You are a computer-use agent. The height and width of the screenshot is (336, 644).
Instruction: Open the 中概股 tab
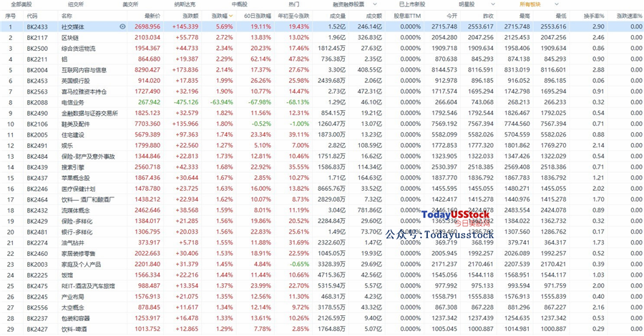click(240, 4)
